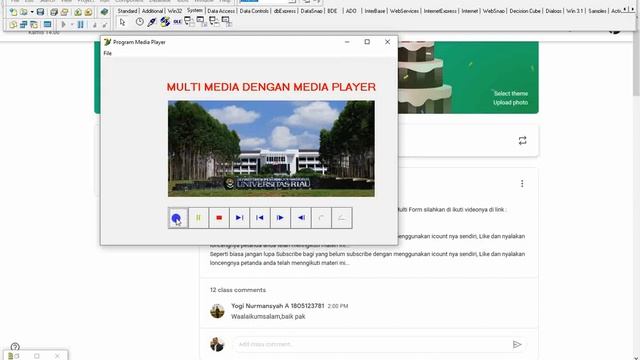Click Upload photo link in Classroom banner
Viewport: 640px width, 360px height.
click(510, 102)
